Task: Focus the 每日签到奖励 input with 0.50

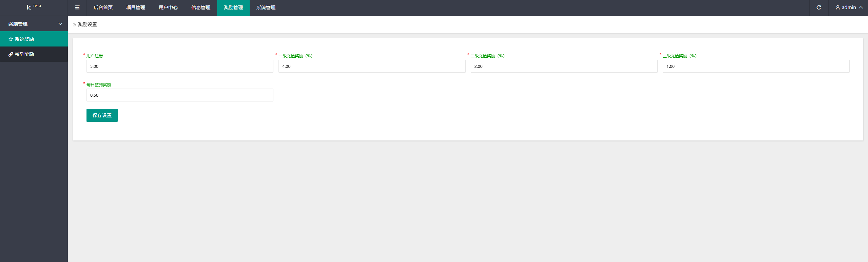Action: pos(180,95)
